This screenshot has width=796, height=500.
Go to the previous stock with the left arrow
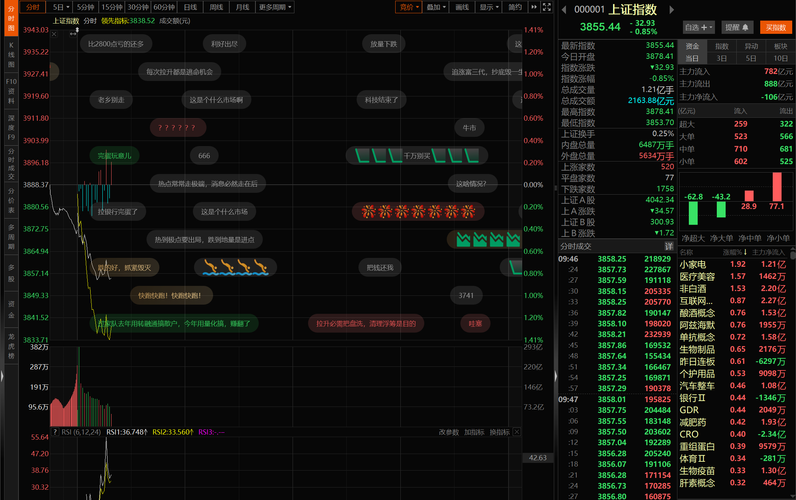point(564,10)
